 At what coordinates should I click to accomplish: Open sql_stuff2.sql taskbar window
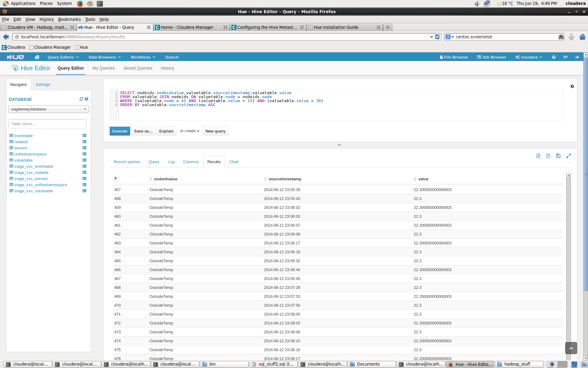[x=273, y=364]
